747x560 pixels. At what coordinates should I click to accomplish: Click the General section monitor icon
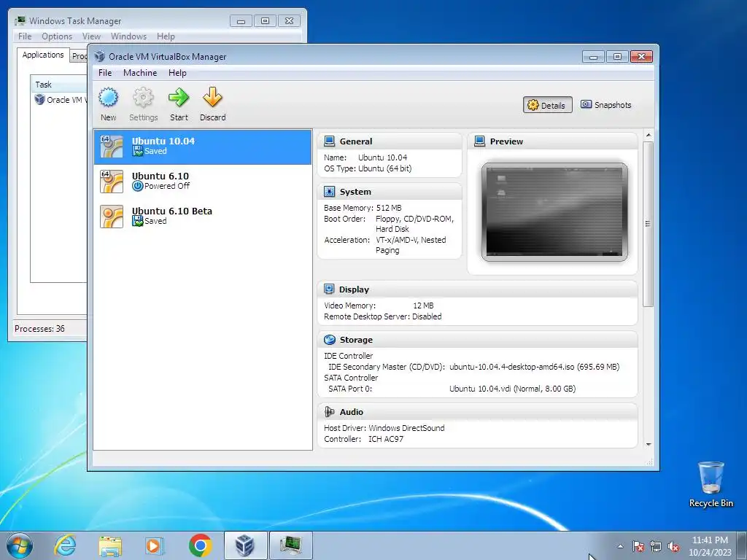[329, 141]
